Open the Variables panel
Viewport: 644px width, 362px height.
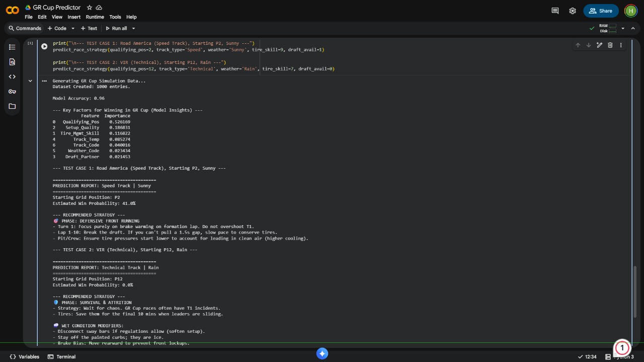24,356
